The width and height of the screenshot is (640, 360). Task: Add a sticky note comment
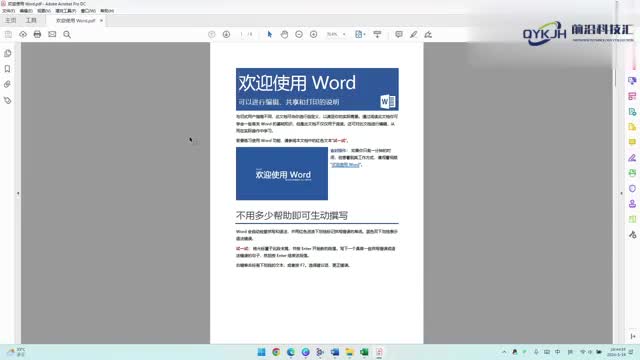coord(399,34)
